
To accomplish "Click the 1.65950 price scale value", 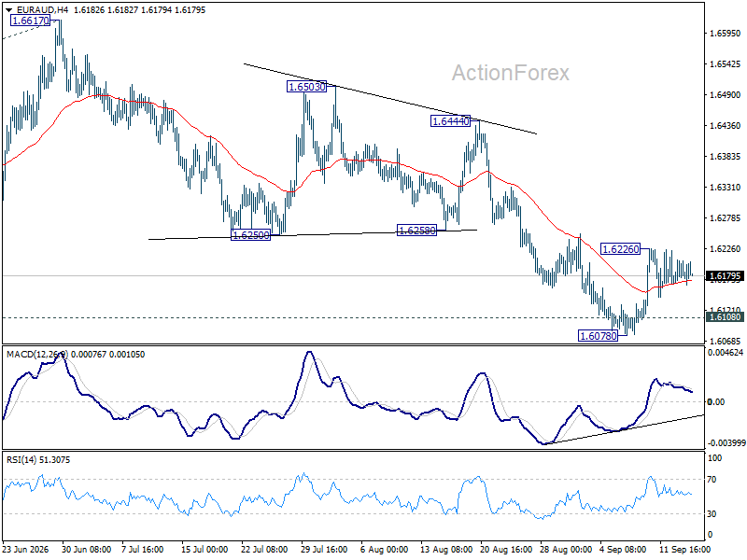I will tap(725, 34).
